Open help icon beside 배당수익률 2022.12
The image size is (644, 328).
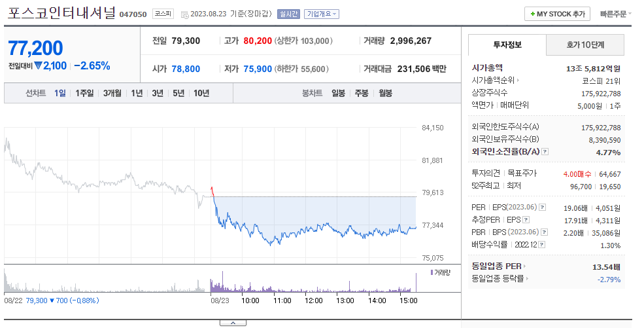[x=542, y=245]
